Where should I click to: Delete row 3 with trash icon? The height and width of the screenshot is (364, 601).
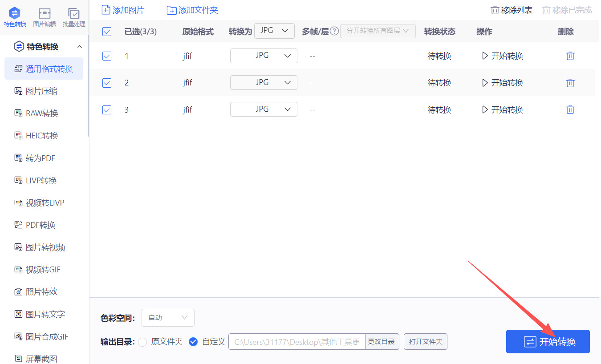click(x=570, y=109)
